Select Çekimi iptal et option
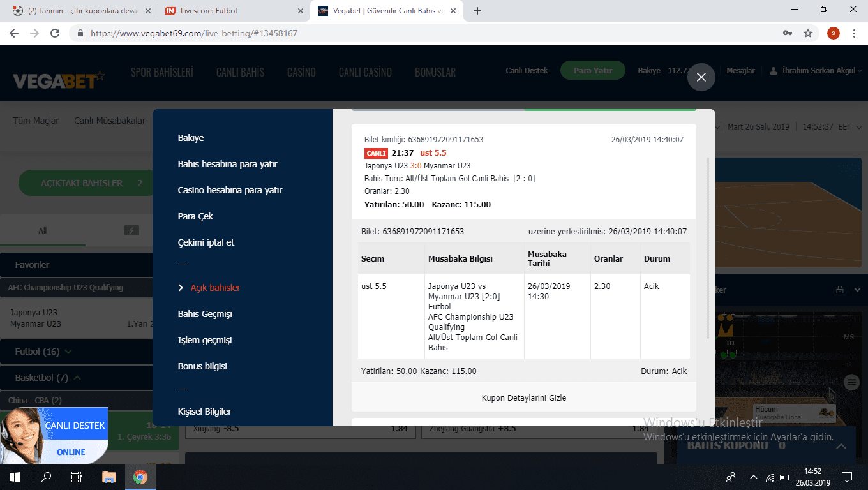 point(206,242)
